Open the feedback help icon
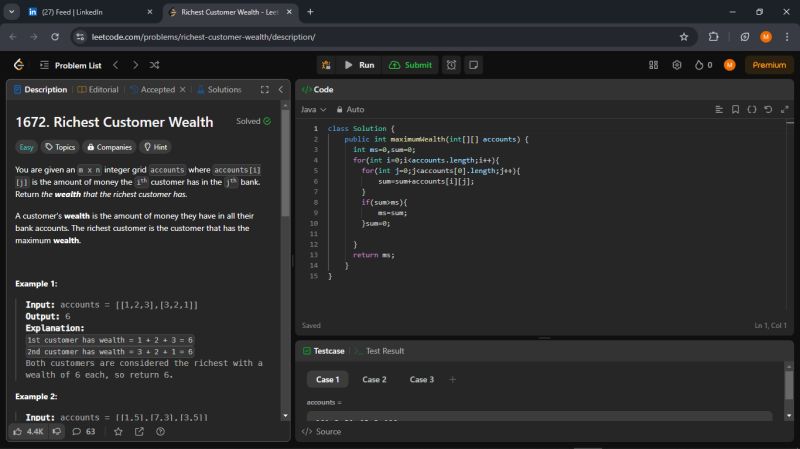This screenshot has height=449, width=800. click(160, 432)
